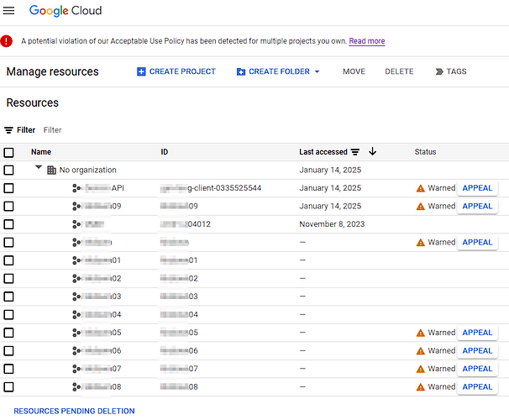Open the Tags action
This screenshot has width=509, height=420.
(451, 71)
